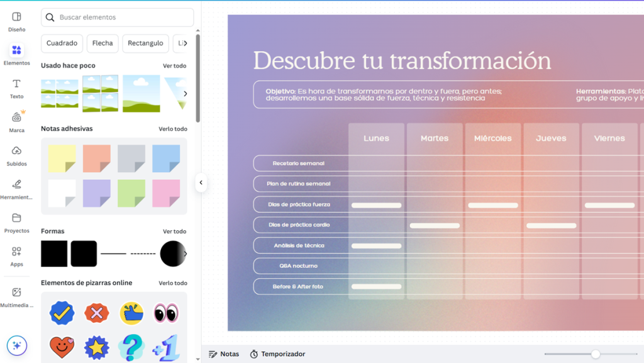Open the Marca brand kit
This screenshot has width=644, height=363.
(17, 121)
